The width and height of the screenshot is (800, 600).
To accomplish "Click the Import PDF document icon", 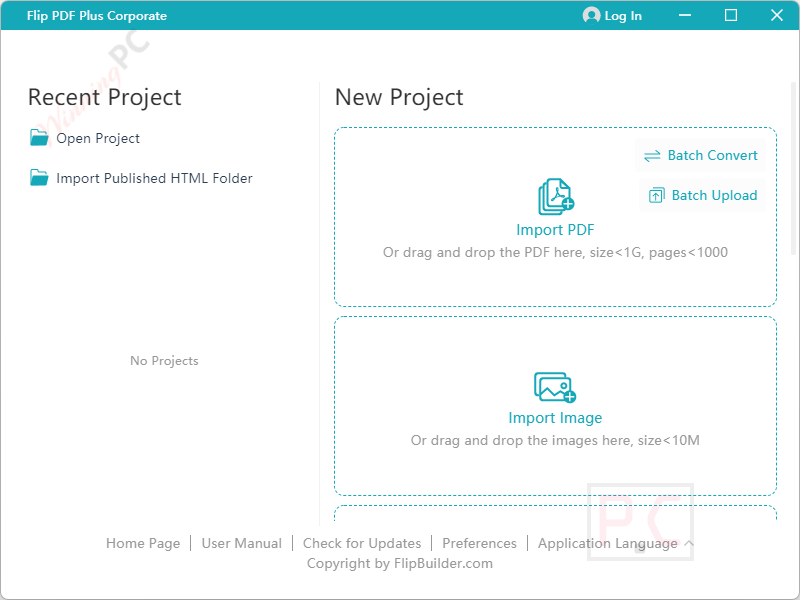I will point(556,196).
